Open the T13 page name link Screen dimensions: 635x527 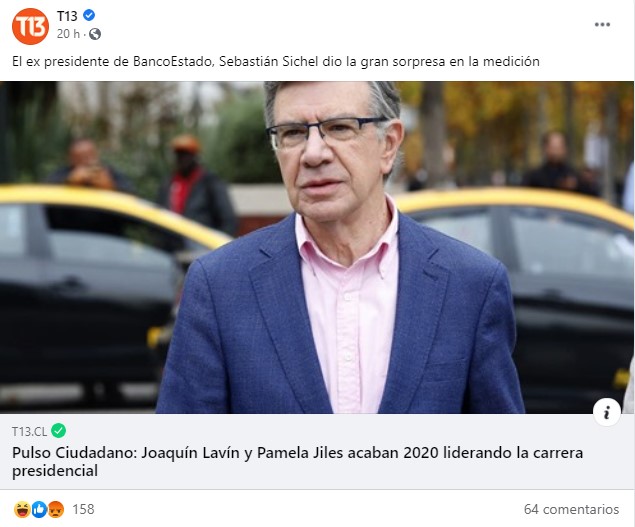click(x=67, y=16)
